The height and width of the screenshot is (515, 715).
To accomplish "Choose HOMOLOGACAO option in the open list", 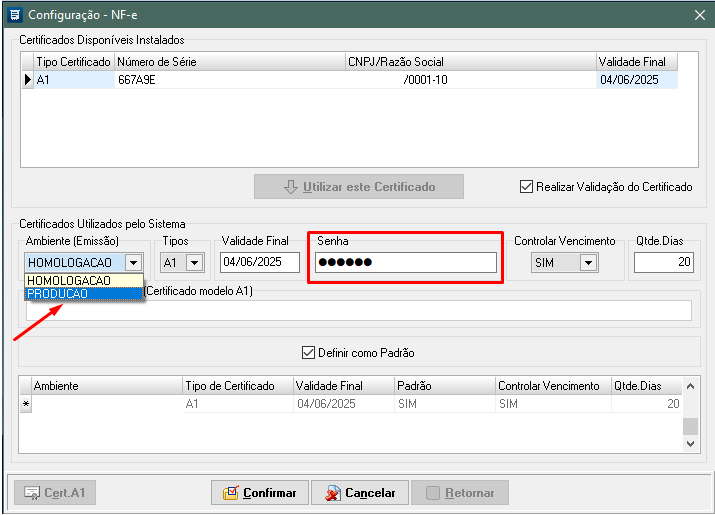I will coord(83,281).
